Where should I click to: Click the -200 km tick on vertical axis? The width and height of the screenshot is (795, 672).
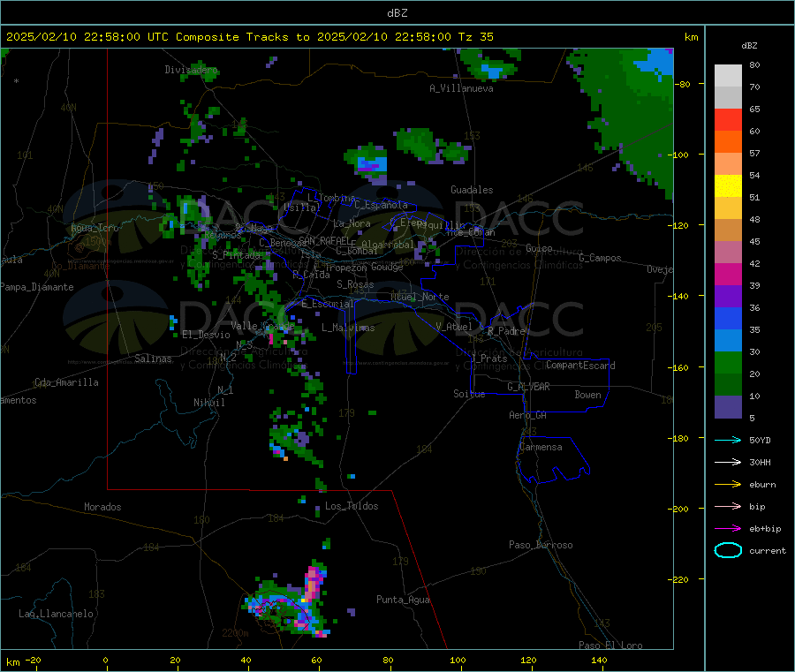(x=682, y=509)
